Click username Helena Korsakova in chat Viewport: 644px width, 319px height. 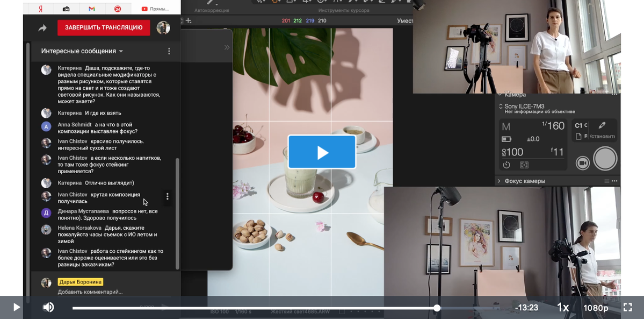(x=81, y=228)
